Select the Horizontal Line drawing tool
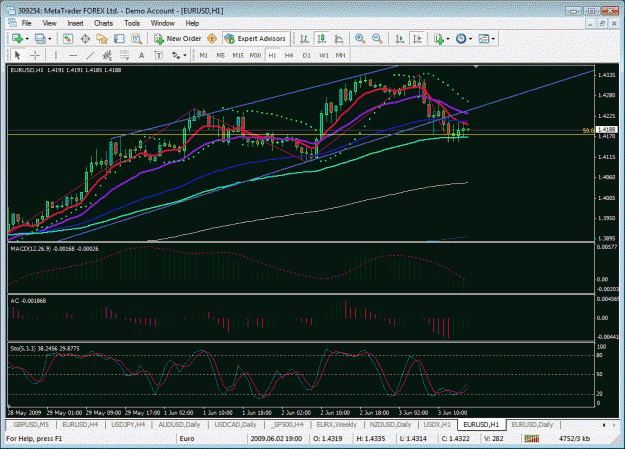 click(x=73, y=55)
